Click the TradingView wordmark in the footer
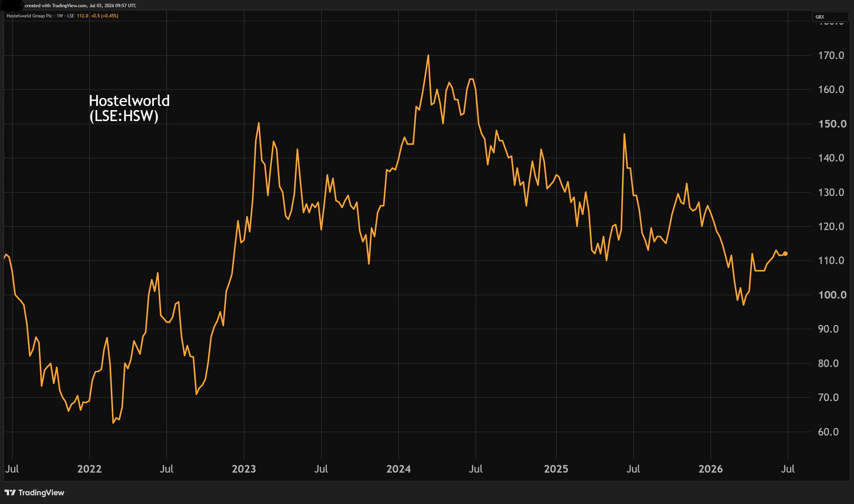This screenshot has width=854, height=504. tap(41, 492)
